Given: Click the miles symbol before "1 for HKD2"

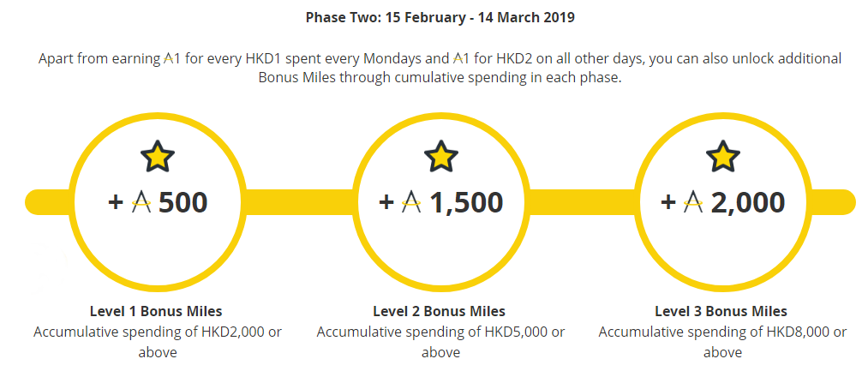Looking at the screenshot, I should [458, 58].
